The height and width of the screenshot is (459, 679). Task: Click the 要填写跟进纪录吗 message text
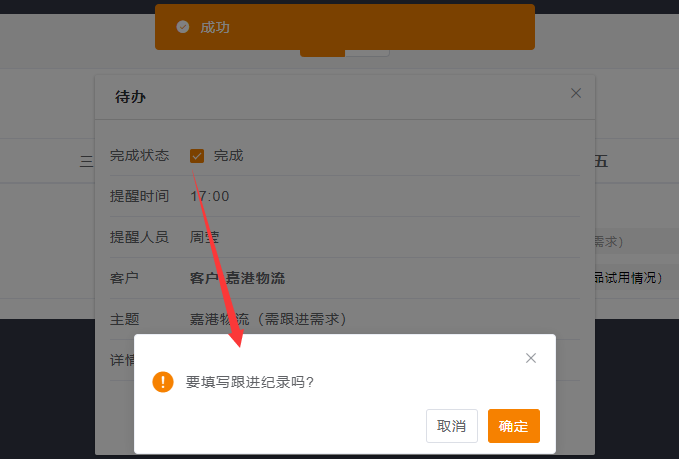pos(250,382)
